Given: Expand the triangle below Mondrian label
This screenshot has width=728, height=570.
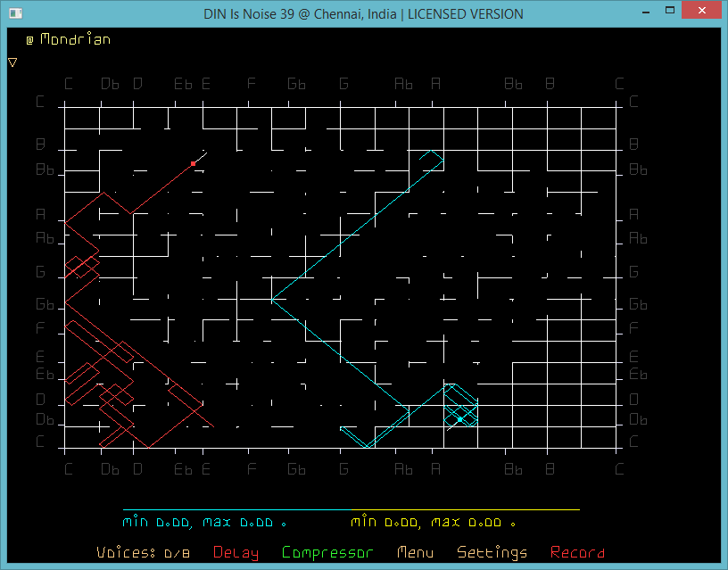Looking at the screenshot, I should tap(12, 62).
